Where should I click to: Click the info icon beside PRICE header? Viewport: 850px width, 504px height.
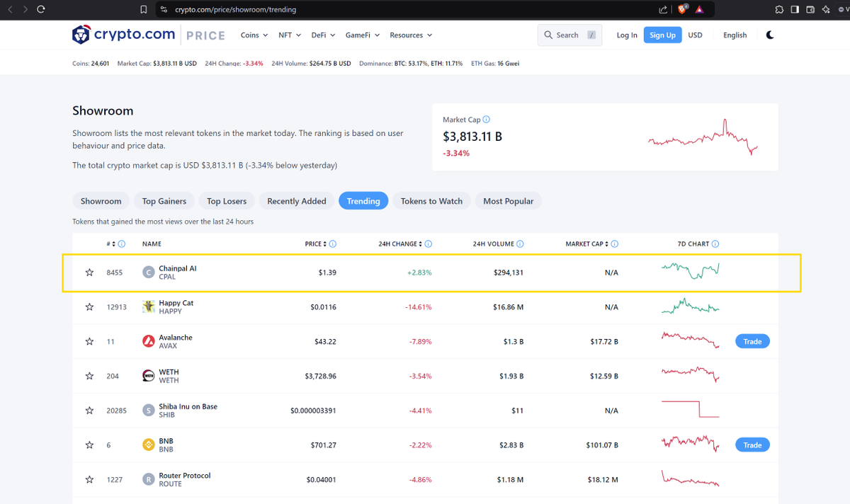[x=333, y=244]
